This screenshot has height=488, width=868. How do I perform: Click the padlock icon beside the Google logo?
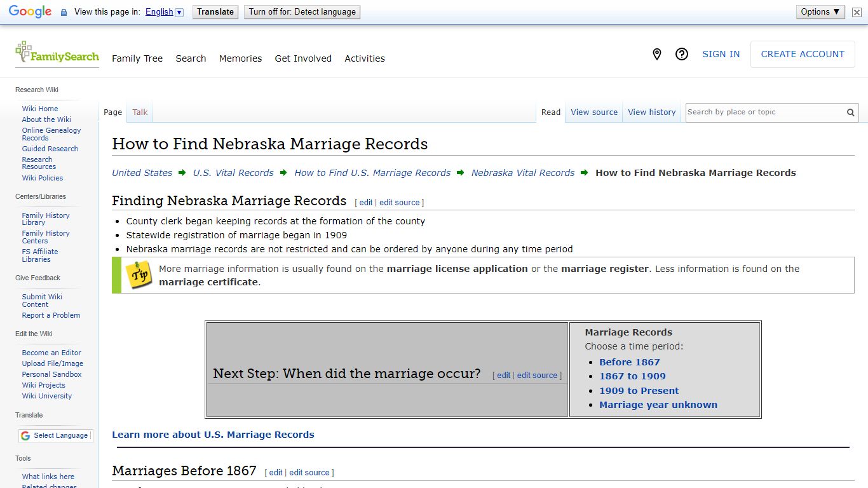pos(64,12)
